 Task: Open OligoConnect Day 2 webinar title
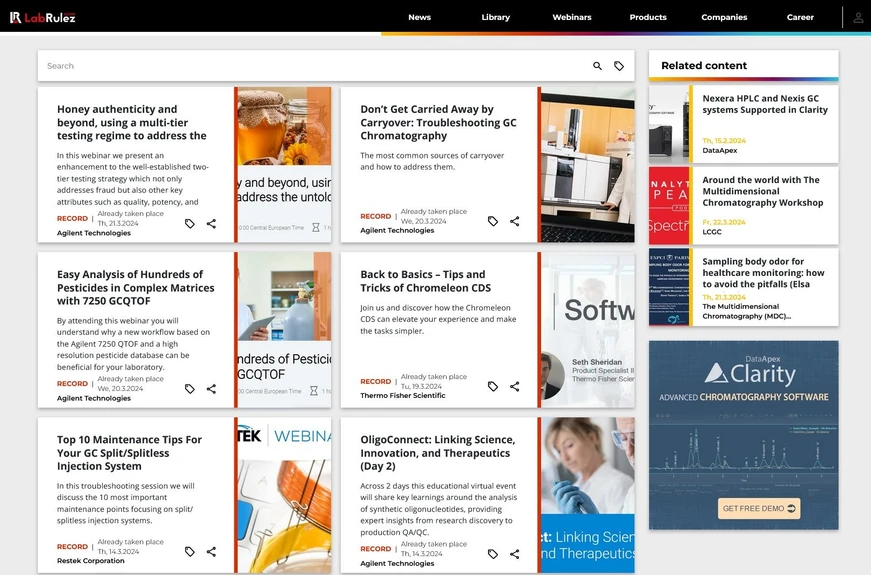pyautogui.click(x=437, y=453)
